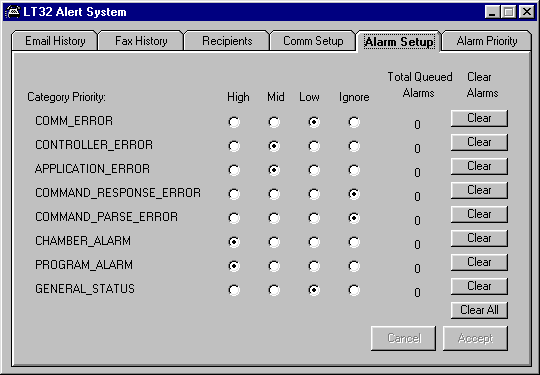Viewport: 540px width, 375px height.
Task: Set APPLICATION_ERROR priority to Low
Action: (x=314, y=170)
